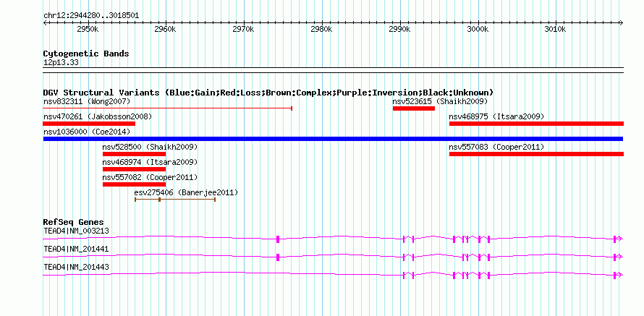
Task: Click the DGV Structural Variants track title
Action: pyautogui.click(x=268, y=93)
